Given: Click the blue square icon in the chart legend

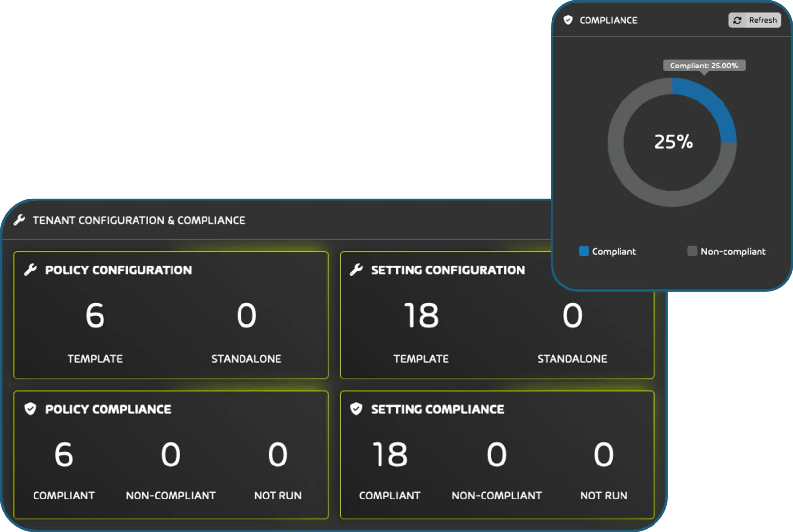Looking at the screenshot, I should (x=584, y=251).
